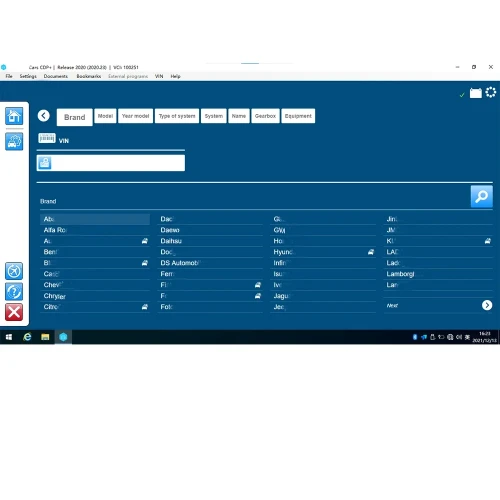This screenshot has height=500, width=500.
Task: Open the Home icon in left sidebar
Action: [x=14, y=116]
